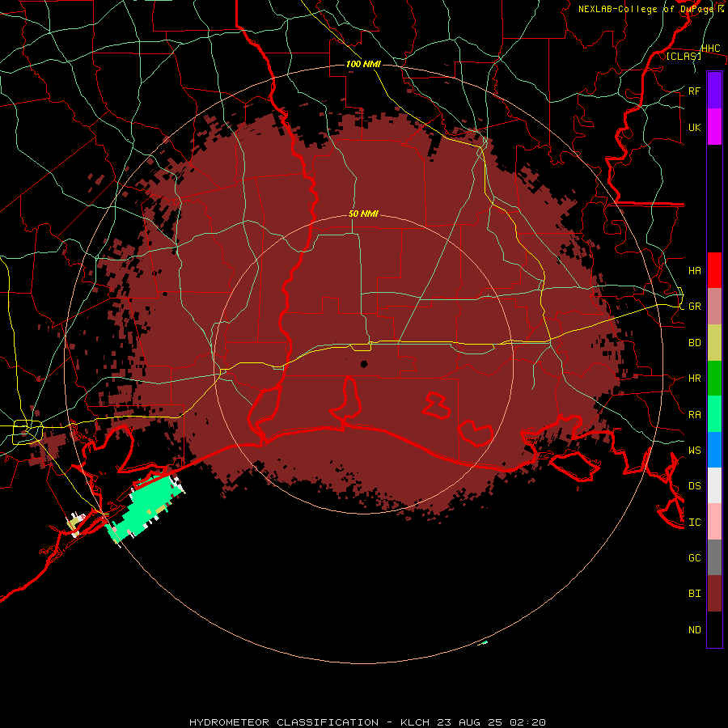Click the radar site black dot at center
This screenshot has height=728, width=728.
tap(364, 364)
